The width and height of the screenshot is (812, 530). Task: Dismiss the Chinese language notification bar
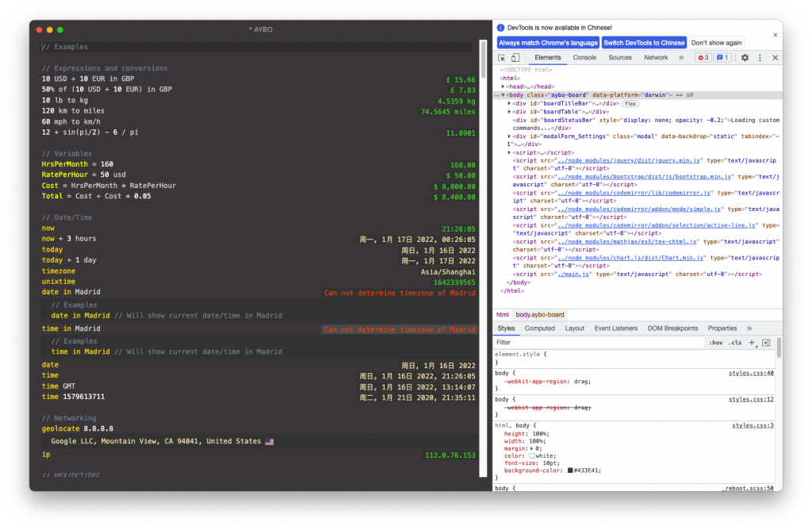pyautogui.click(x=776, y=35)
